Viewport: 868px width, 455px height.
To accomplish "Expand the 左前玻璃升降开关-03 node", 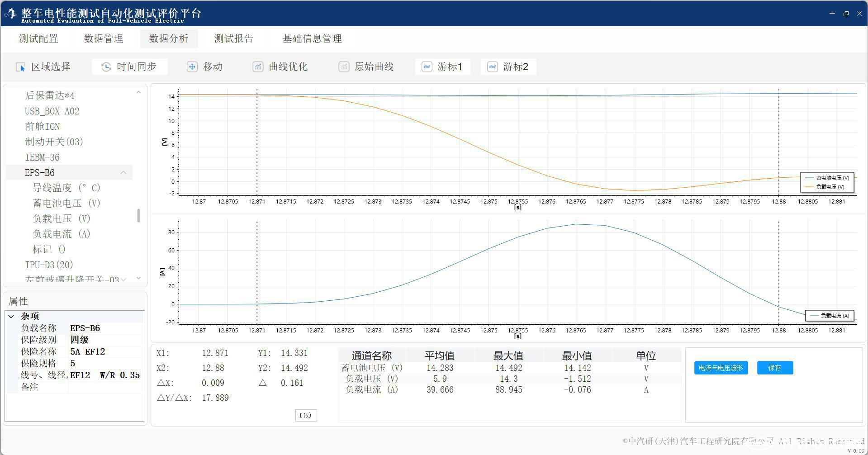I will coord(123,280).
